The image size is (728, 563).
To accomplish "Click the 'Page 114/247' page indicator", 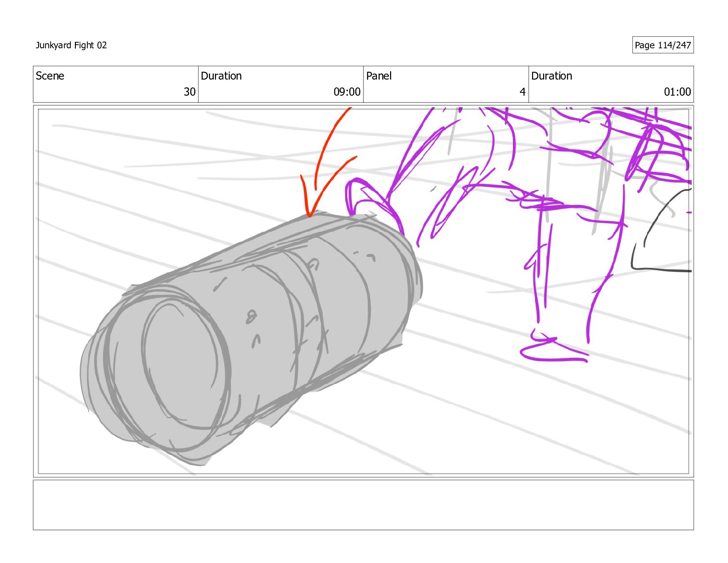I will (x=663, y=45).
